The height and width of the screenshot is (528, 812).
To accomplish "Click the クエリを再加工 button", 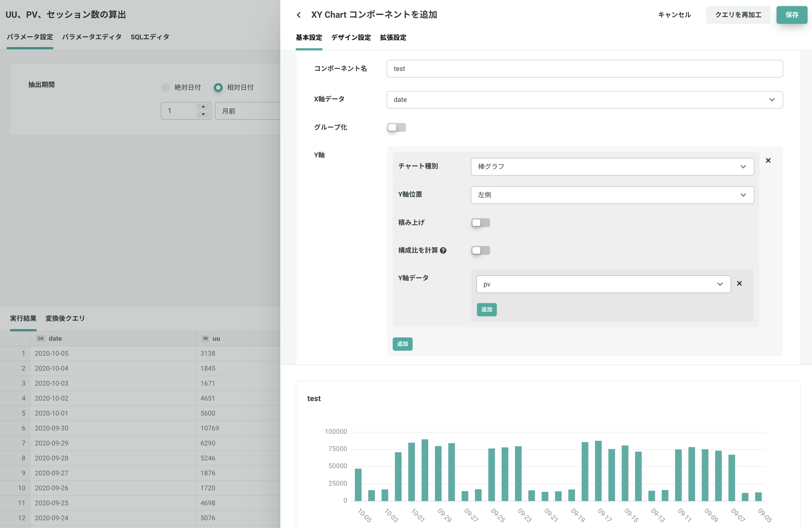I will 738,15.
